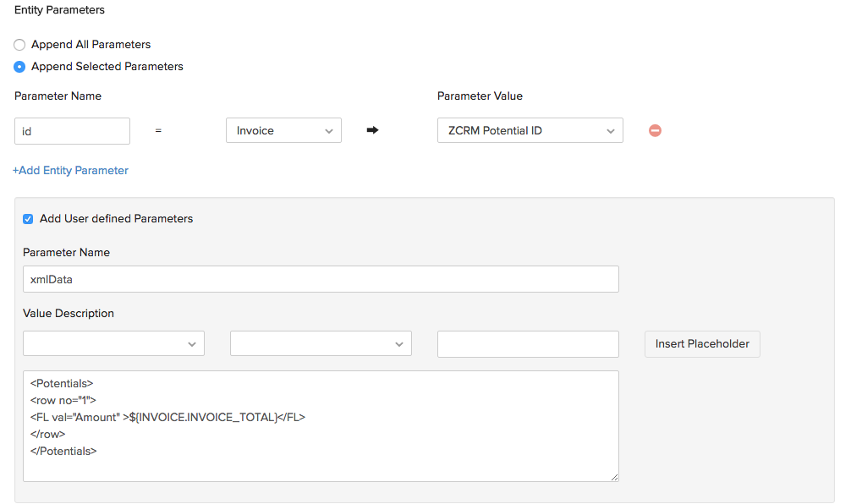The image size is (851, 504).
Task: Click the arrow between module and value
Action: pyautogui.click(x=372, y=130)
